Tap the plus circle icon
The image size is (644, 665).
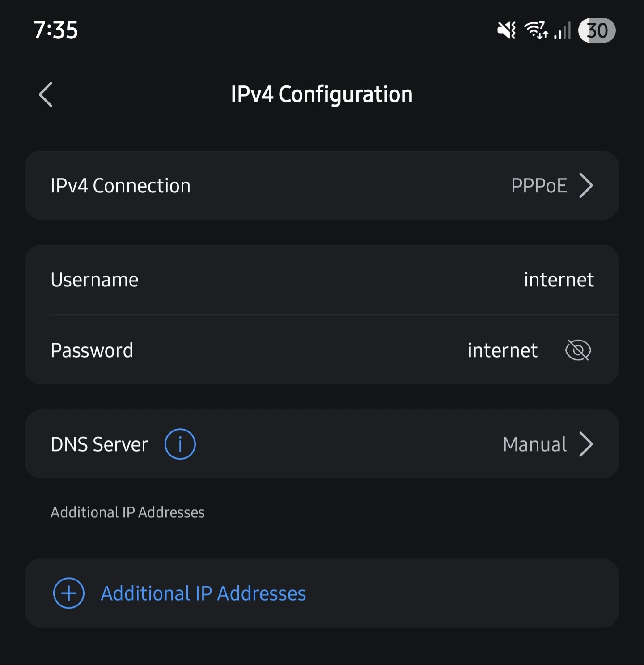pyautogui.click(x=69, y=593)
